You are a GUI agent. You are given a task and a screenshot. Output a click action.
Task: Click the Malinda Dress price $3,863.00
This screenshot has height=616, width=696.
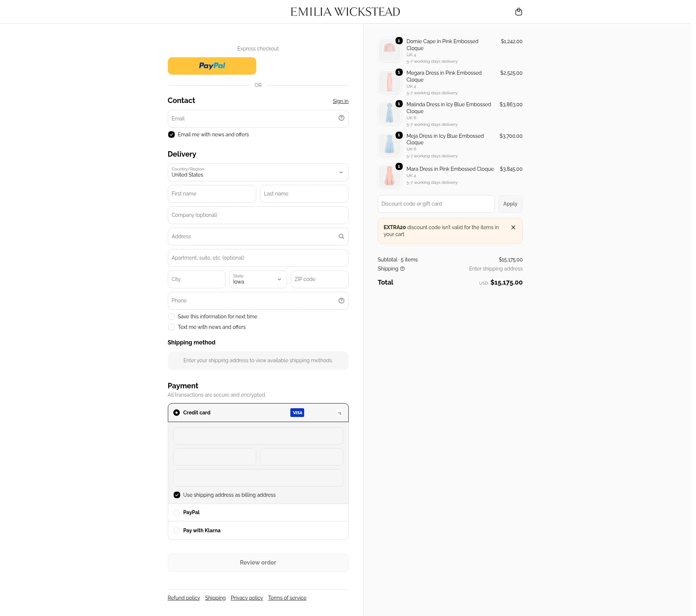click(x=511, y=104)
